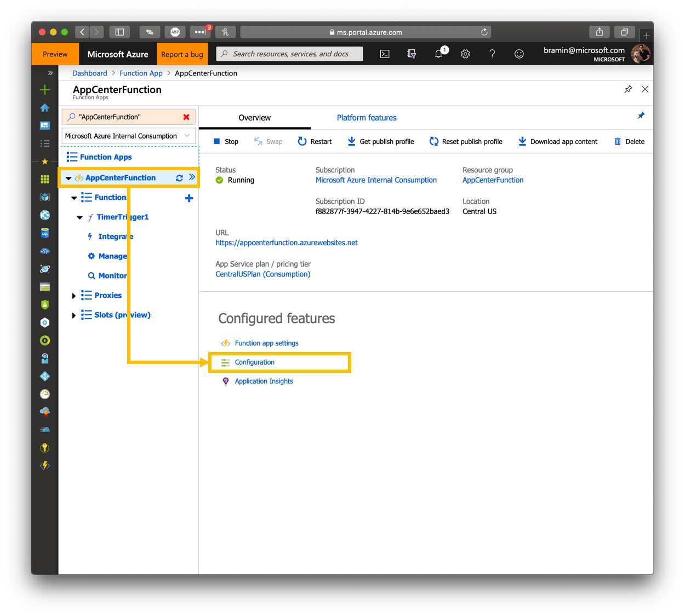
Task: Click the Search resources, services, and docs box
Action: pos(289,54)
